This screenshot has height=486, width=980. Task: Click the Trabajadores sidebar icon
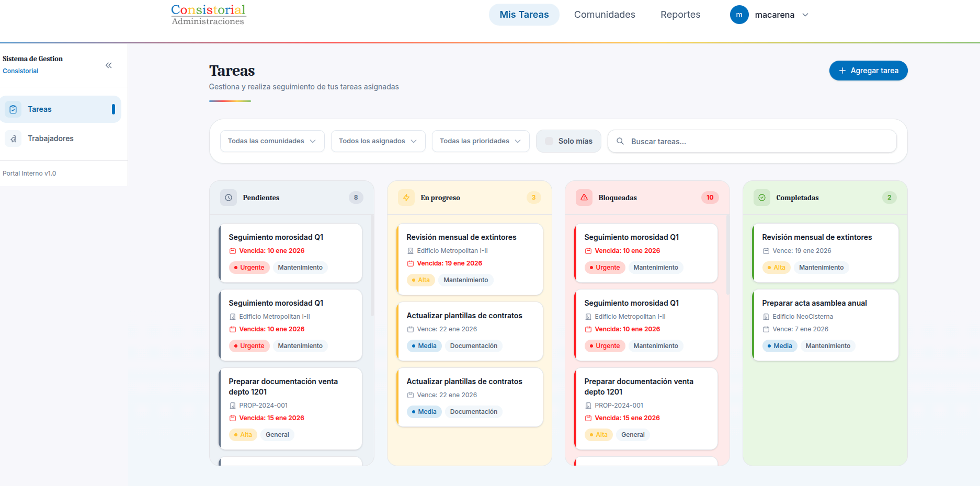tap(14, 138)
